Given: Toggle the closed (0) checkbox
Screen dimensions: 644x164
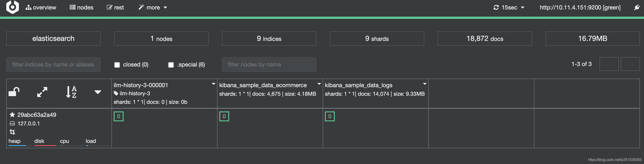Looking at the screenshot, I should [x=117, y=65].
